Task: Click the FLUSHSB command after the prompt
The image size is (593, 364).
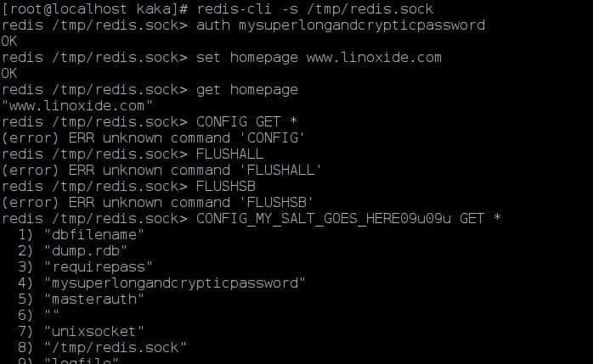Action: pos(226,186)
